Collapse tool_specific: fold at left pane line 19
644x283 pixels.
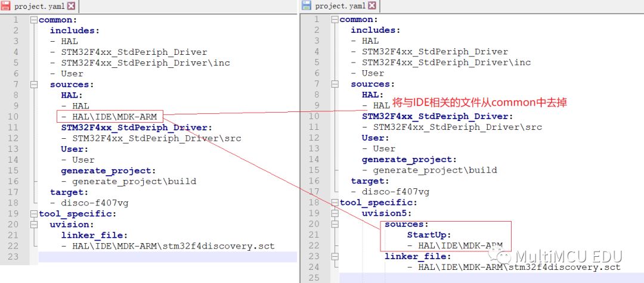click(34, 214)
